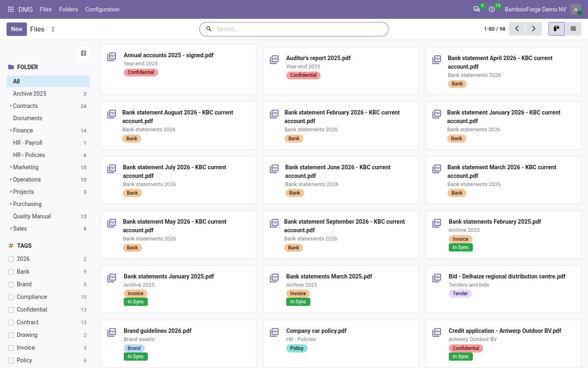Open the conversations messages icon

[x=476, y=9]
